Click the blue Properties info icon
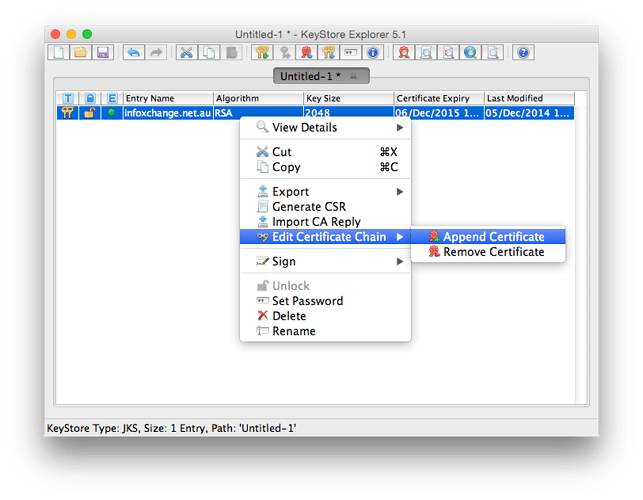This screenshot has width=643, height=500. coord(373,53)
